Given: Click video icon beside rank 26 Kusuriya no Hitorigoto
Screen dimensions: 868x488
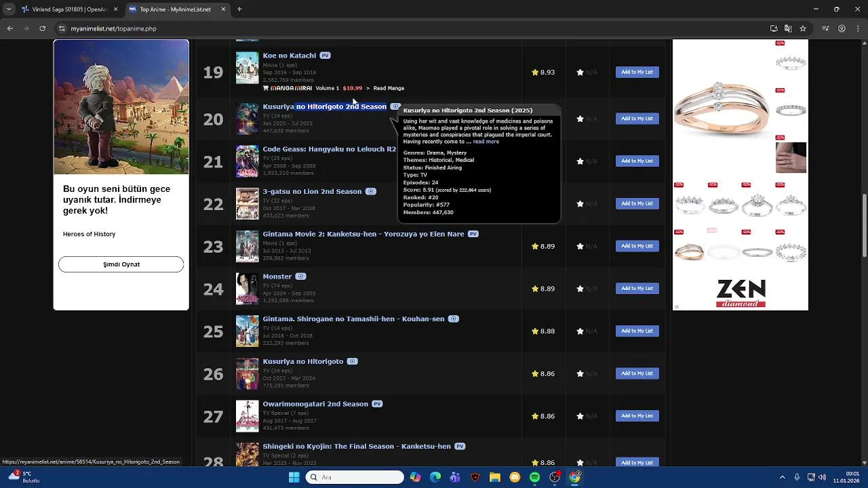Looking at the screenshot, I should click(x=352, y=362).
